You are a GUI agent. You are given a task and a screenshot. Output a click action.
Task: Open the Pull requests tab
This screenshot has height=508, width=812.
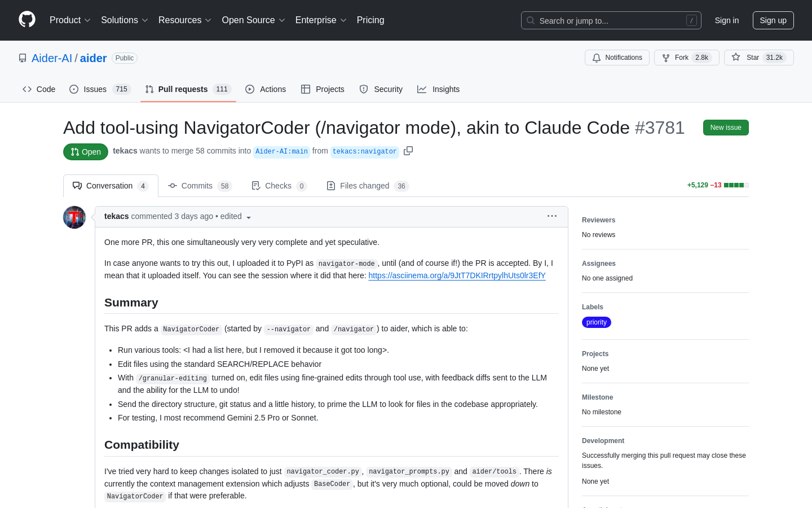(188, 89)
